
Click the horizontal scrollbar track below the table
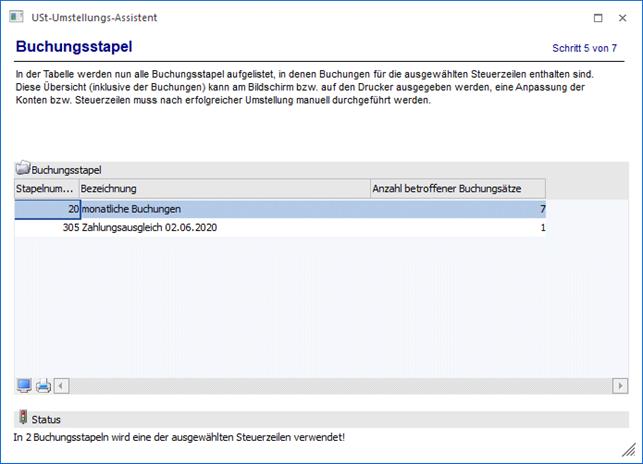point(340,385)
